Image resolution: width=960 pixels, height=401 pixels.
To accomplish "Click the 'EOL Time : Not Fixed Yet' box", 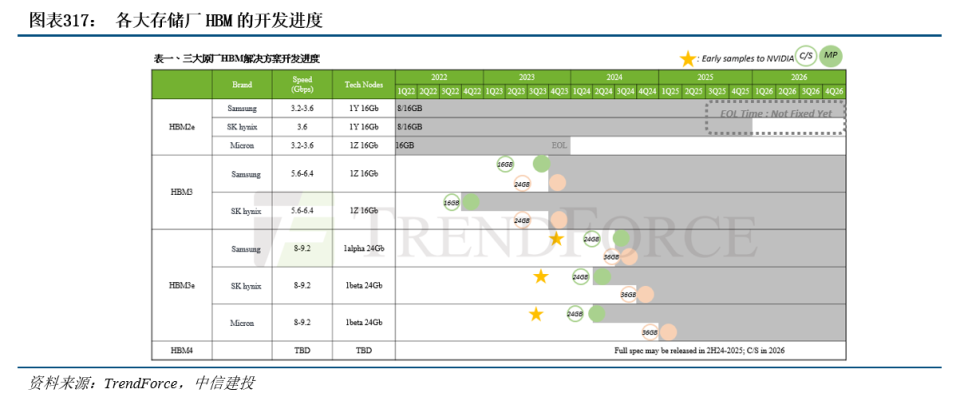I will pos(776,117).
